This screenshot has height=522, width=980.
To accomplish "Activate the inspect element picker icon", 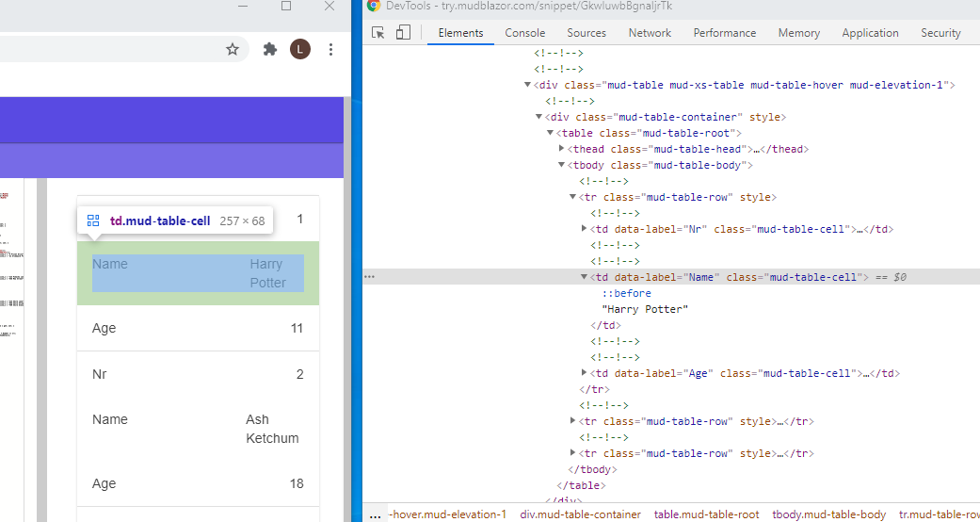I will click(x=378, y=33).
